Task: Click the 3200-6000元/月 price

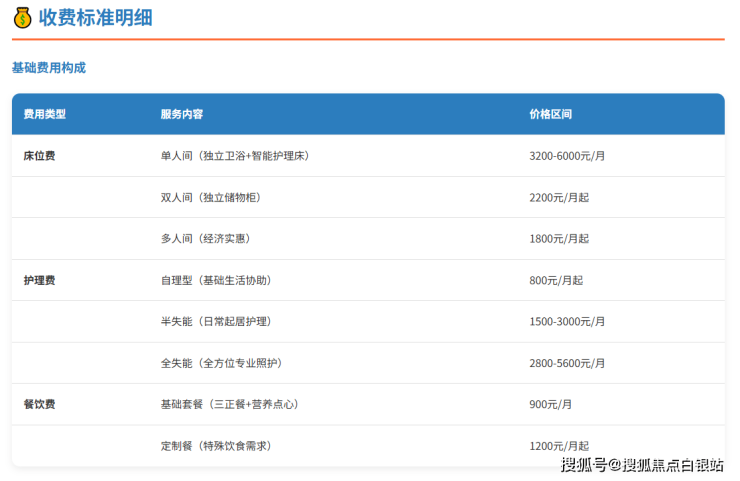Action: pos(567,156)
